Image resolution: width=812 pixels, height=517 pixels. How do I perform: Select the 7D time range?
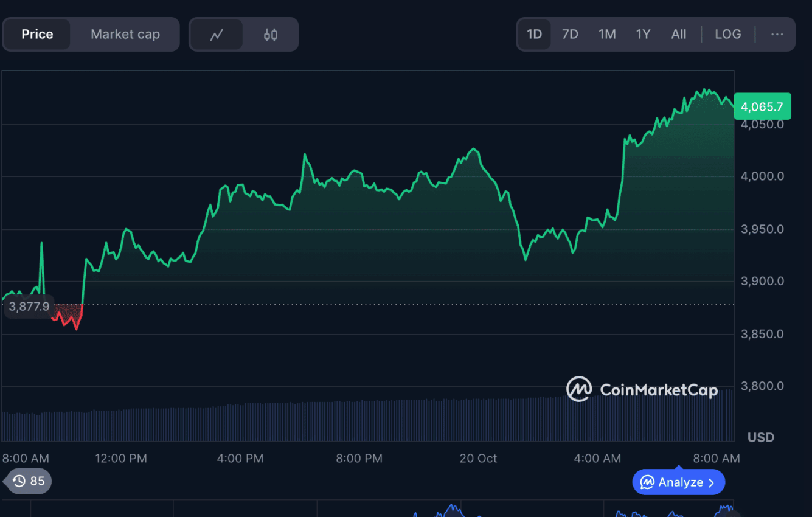570,34
